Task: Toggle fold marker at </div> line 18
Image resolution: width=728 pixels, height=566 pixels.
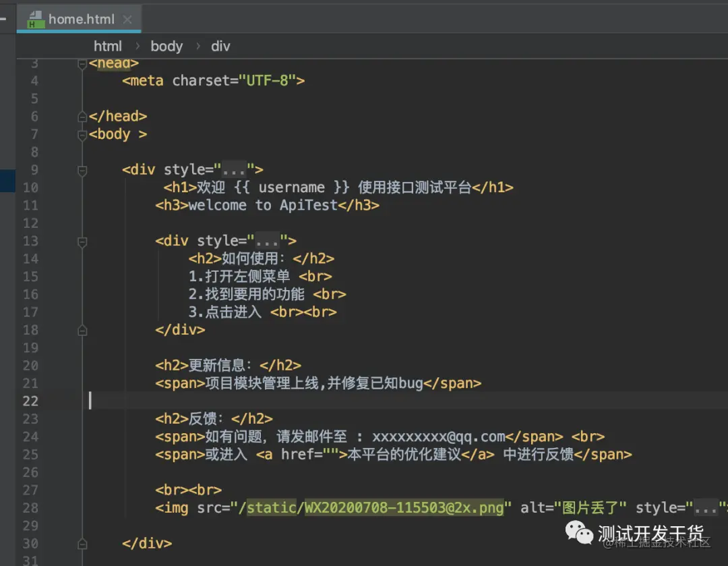Action: 82,331
